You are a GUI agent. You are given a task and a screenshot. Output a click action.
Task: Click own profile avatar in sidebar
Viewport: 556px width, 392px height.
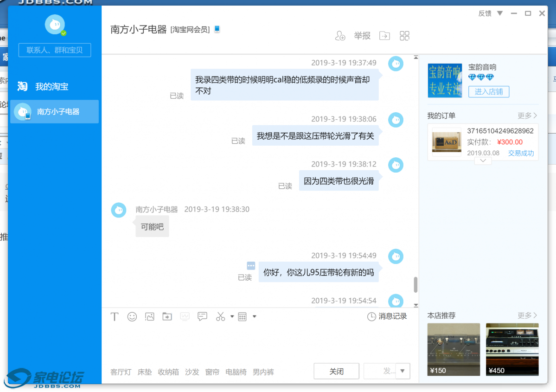[55, 25]
